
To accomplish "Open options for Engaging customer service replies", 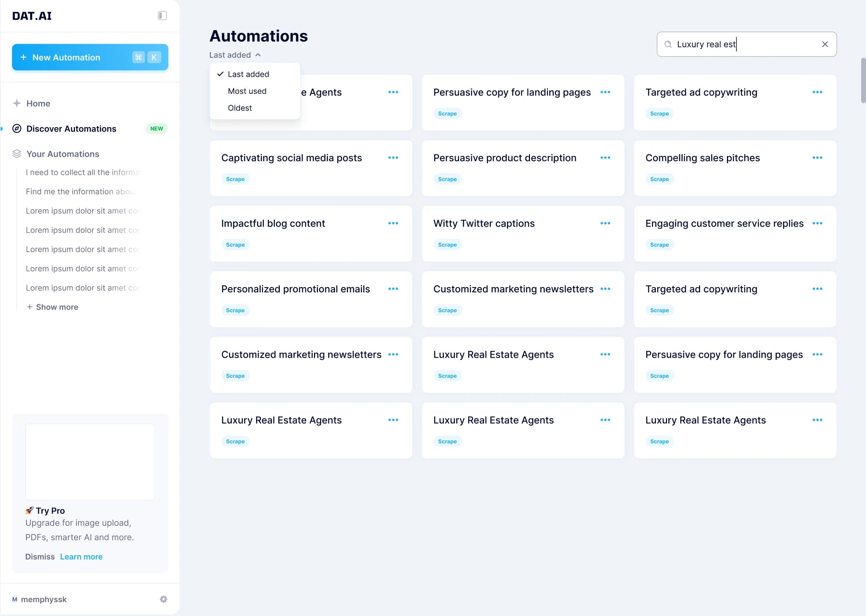I will [x=817, y=223].
